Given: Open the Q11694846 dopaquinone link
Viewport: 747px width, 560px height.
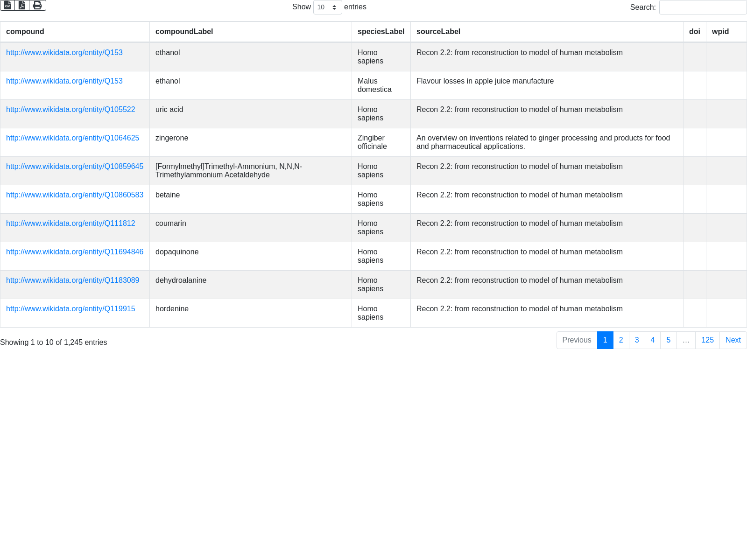Looking at the screenshot, I should [75, 252].
